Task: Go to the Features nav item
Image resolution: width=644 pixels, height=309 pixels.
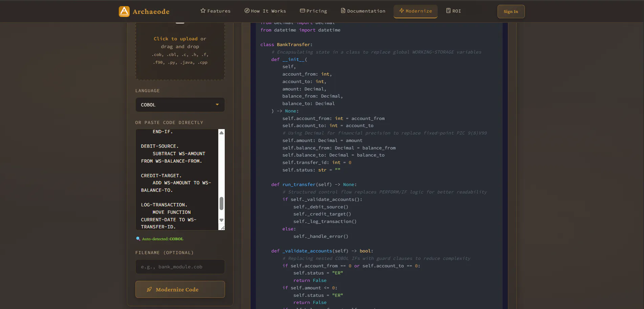Action: tap(215, 11)
